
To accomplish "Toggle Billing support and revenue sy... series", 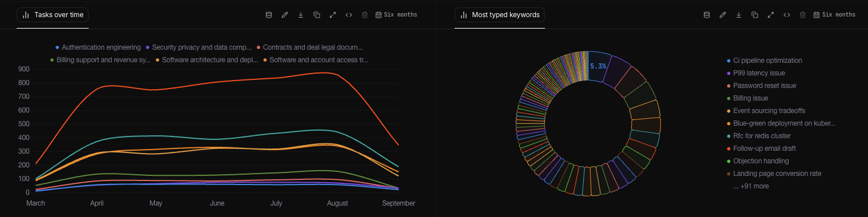I will coord(101,59).
